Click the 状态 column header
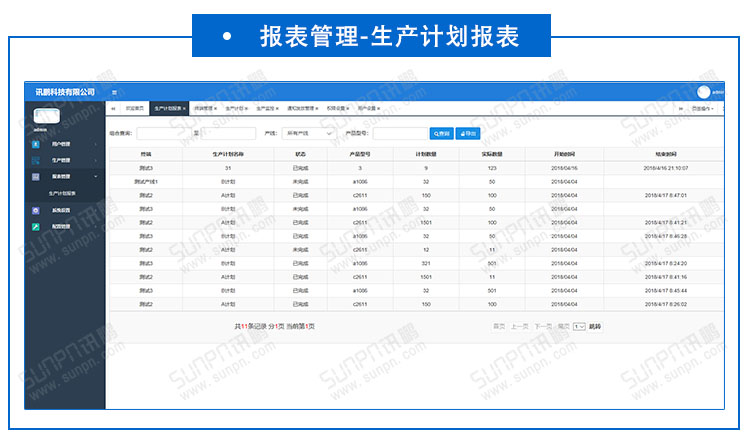Viewport: 750px width, 444px height. click(x=300, y=154)
